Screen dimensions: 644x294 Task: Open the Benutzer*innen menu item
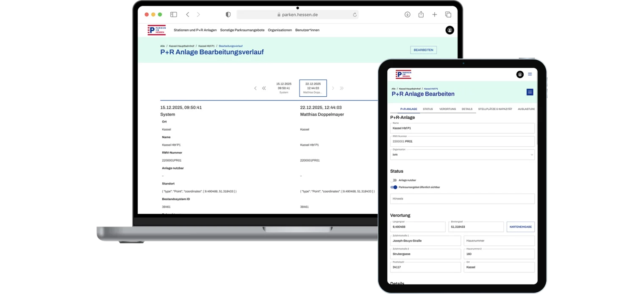[x=308, y=30]
